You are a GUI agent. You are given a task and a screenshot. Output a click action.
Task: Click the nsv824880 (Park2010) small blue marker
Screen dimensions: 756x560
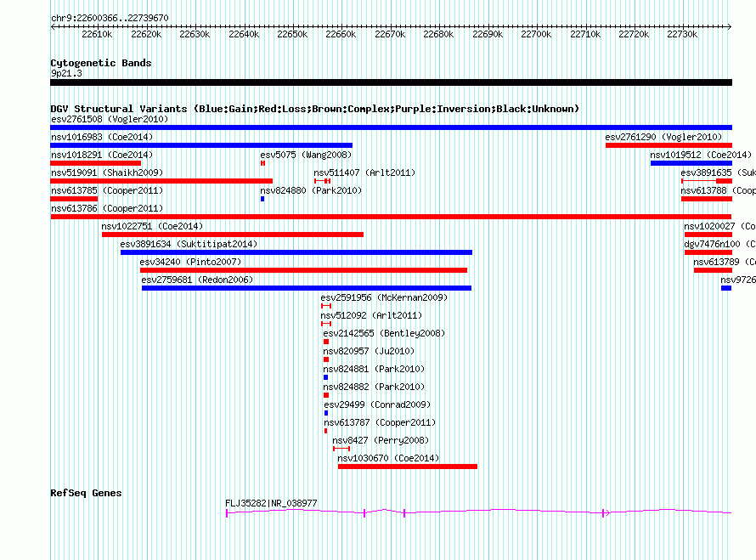pyautogui.click(x=262, y=199)
